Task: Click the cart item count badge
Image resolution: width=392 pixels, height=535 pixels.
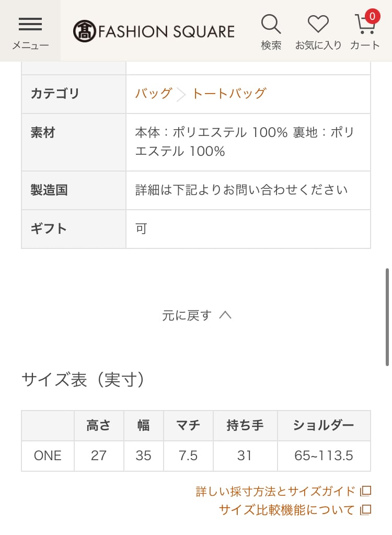Action: pos(372,16)
